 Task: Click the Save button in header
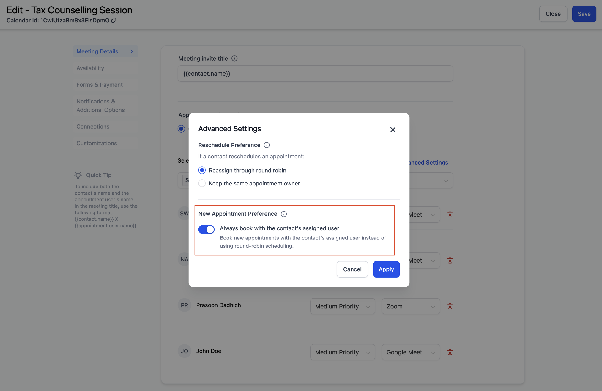tap(584, 14)
